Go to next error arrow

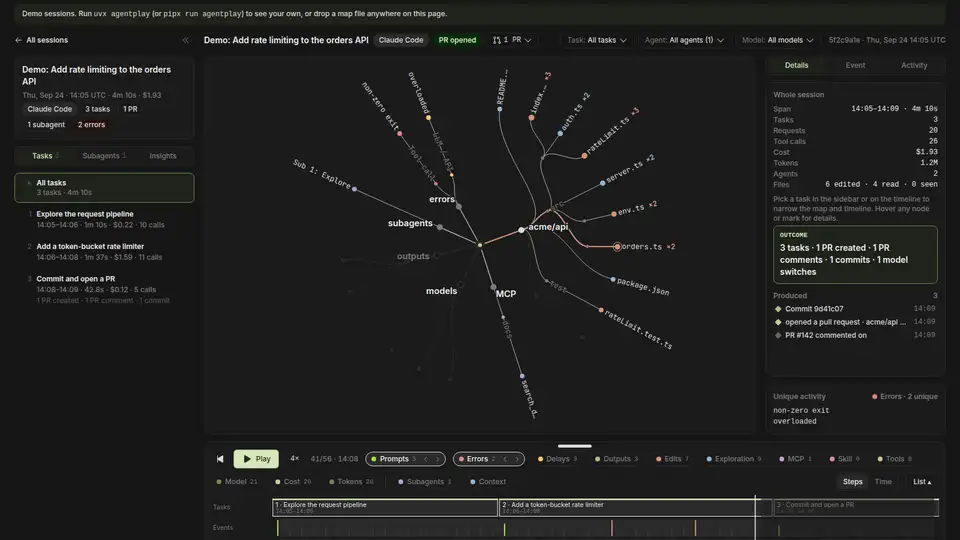(517, 459)
